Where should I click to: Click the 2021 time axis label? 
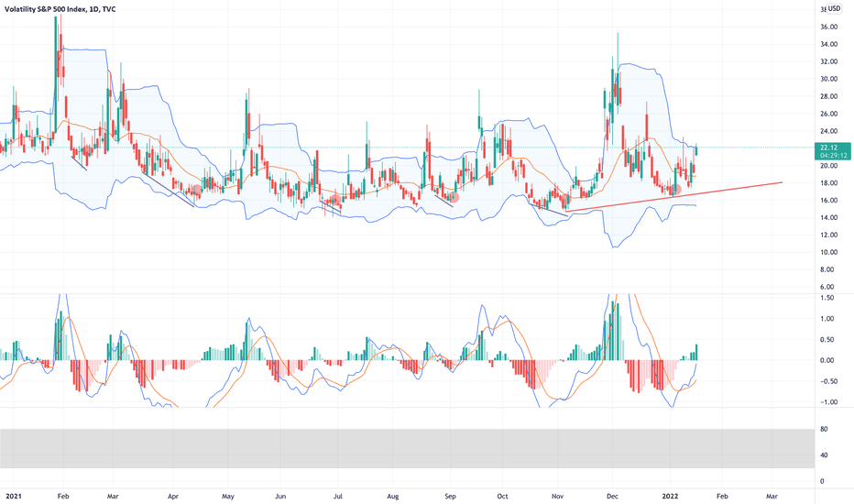[13, 497]
